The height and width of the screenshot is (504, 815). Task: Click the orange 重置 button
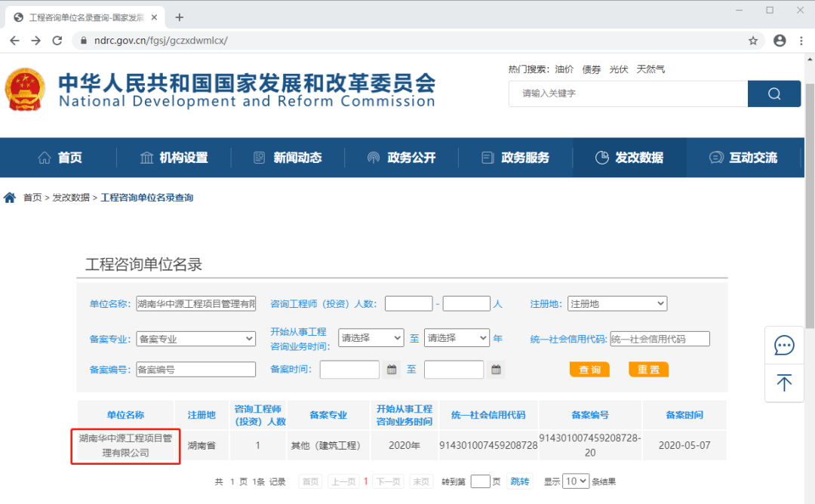[649, 370]
